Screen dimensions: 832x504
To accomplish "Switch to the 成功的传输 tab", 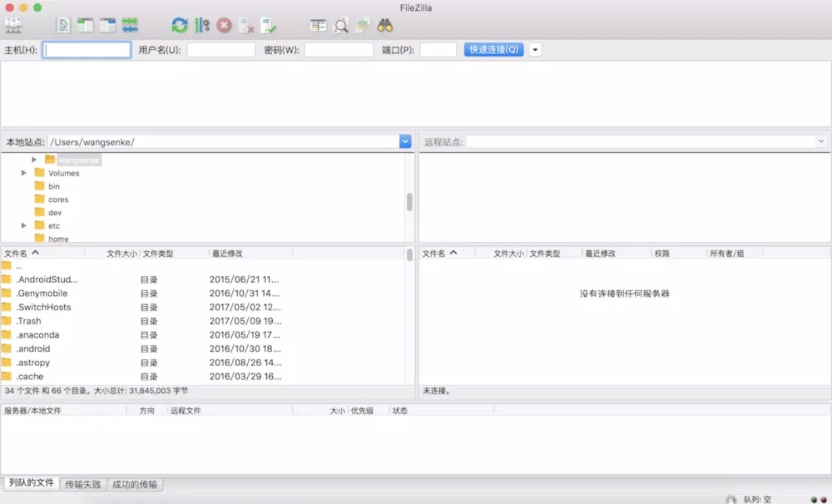I will pos(135,484).
